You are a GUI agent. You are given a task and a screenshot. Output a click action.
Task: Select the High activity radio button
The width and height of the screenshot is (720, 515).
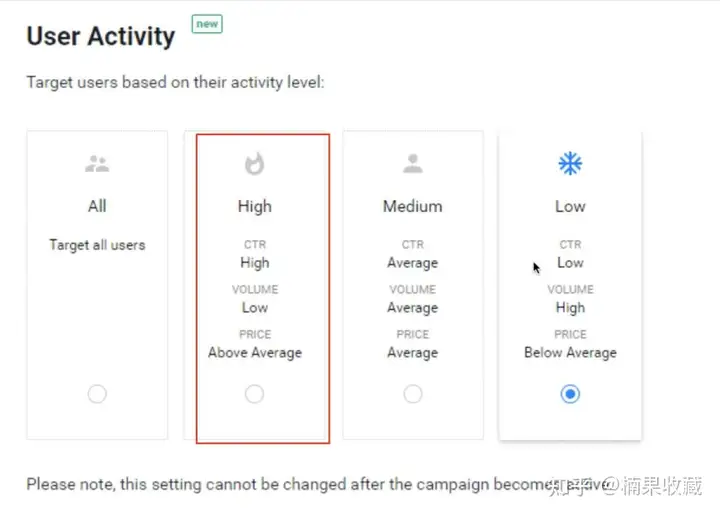pos(254,394)
